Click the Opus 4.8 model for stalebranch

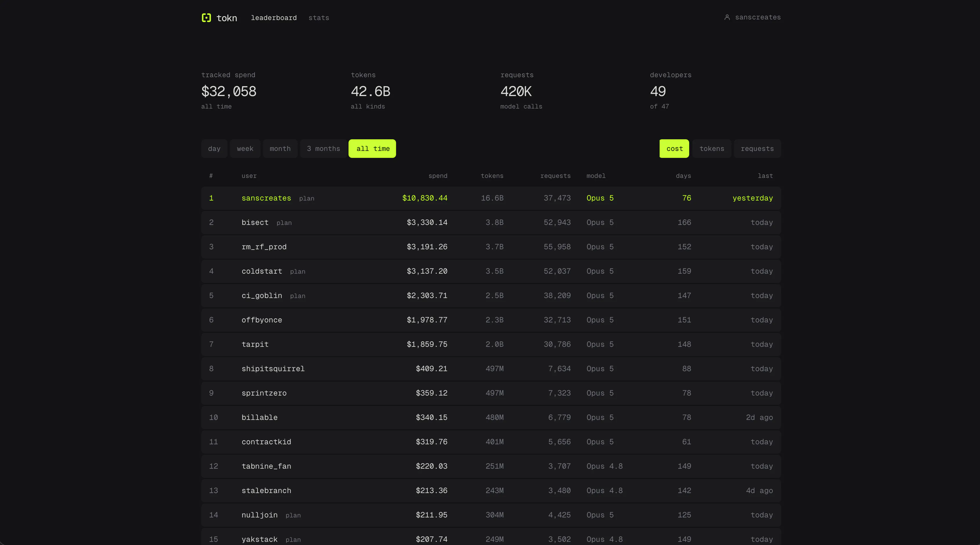click(x=605, y=490)
